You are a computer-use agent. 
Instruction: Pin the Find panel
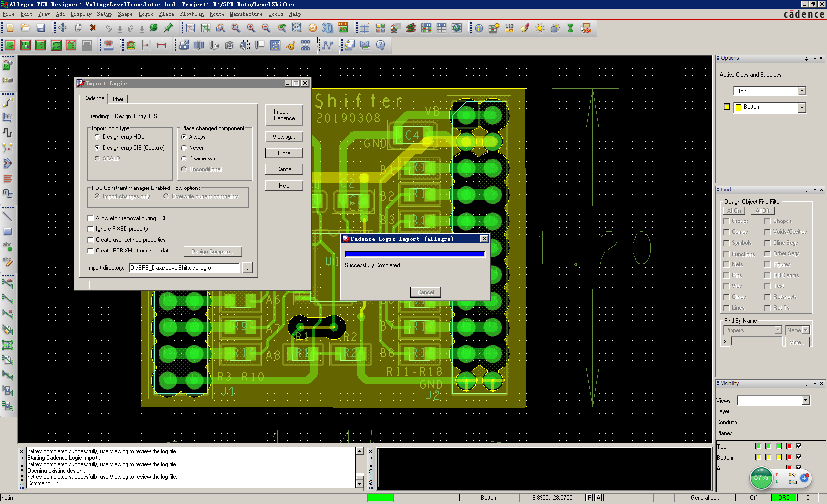[807, 190]
